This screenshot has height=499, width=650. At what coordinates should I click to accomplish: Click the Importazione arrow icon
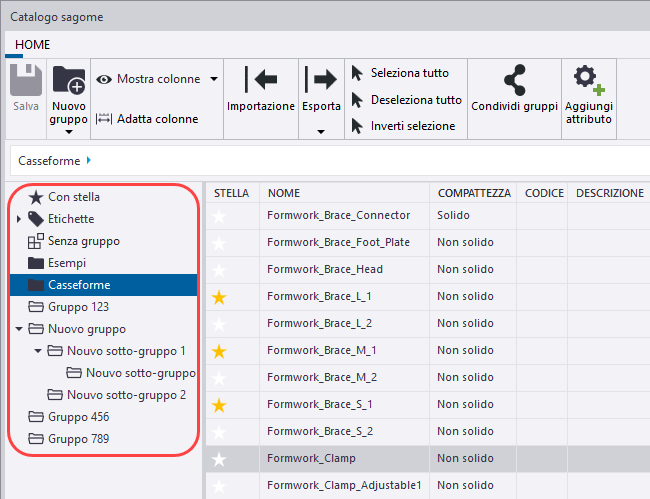[x=260, y=80]
